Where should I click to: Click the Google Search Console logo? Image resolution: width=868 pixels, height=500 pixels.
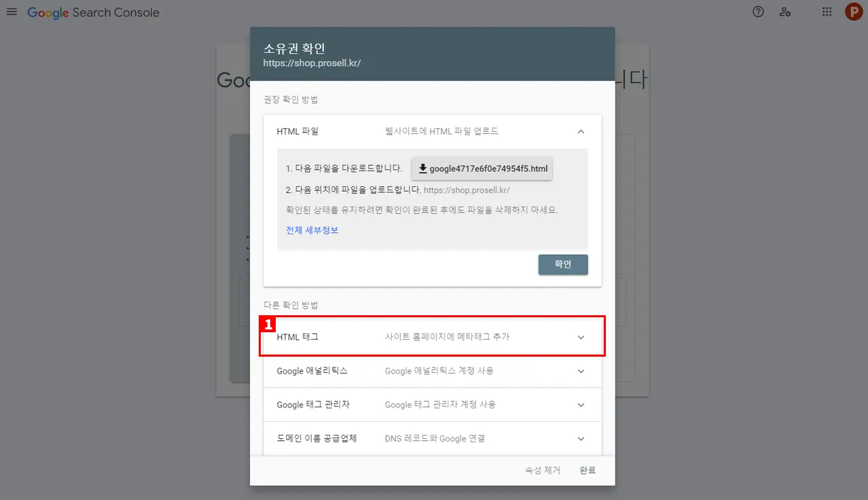[x=94, y=12]
